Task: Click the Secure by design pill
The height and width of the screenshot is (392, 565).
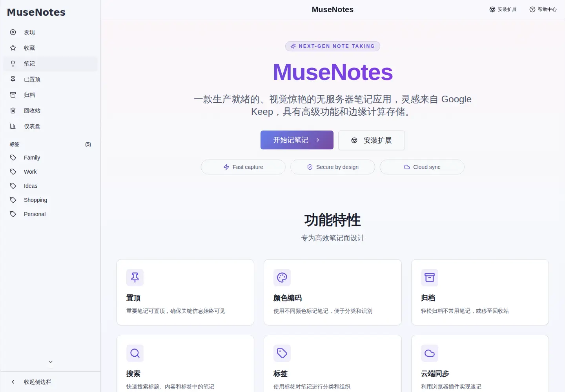Action: 333,167
